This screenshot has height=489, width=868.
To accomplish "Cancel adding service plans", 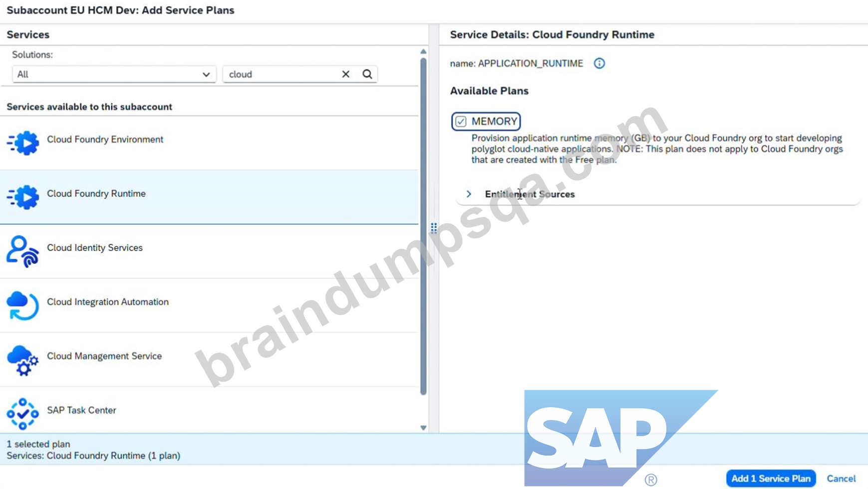I will click(x=841, y=479).
